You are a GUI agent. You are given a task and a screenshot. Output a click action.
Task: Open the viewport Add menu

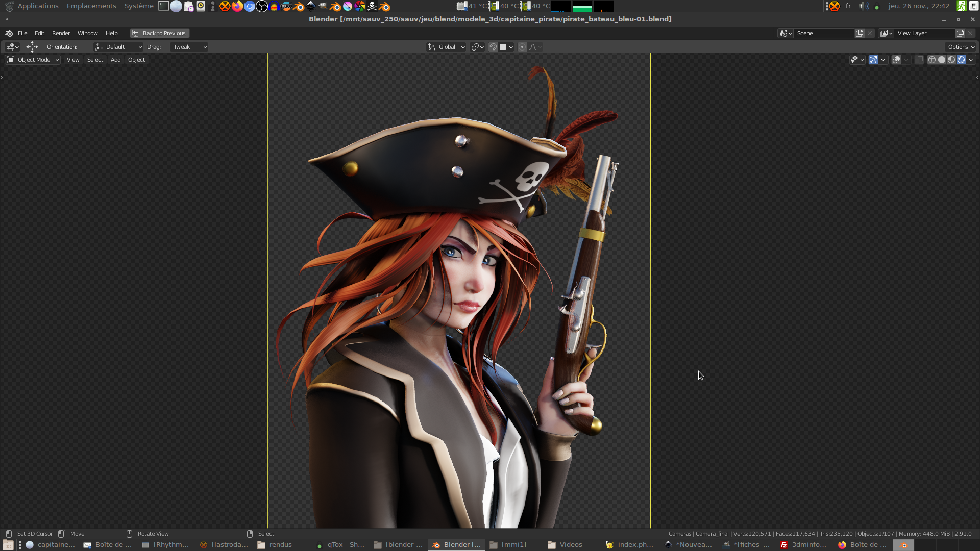click(115, 60)
